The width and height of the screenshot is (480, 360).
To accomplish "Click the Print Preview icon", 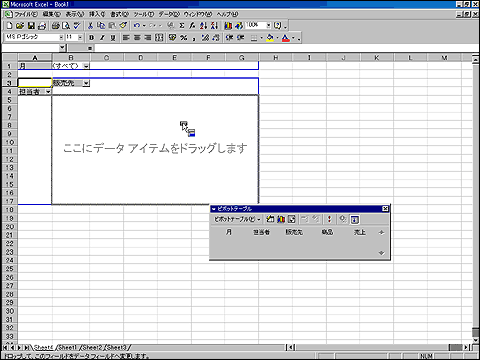I will 66,26.
